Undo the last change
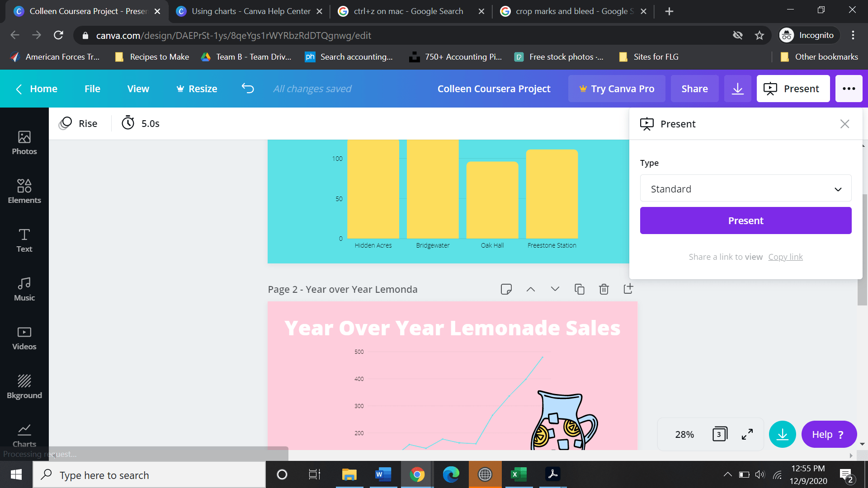The image size is (868, 488). click(247, 89)
